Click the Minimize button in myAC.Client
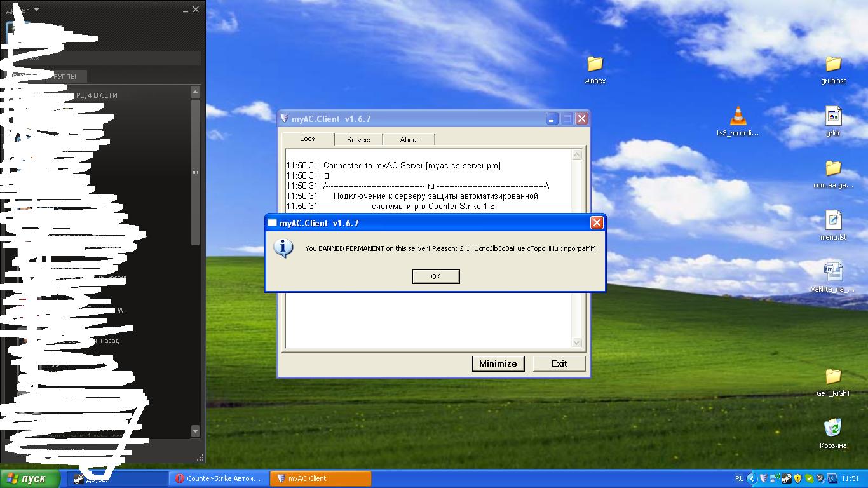 pos(498,363)
